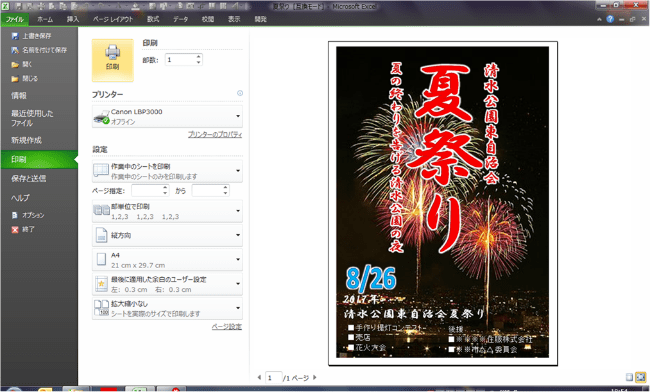This screenshot has width=650, height=392.
Task: Toggle zoom to page in preview
Action: coord(641,377)
